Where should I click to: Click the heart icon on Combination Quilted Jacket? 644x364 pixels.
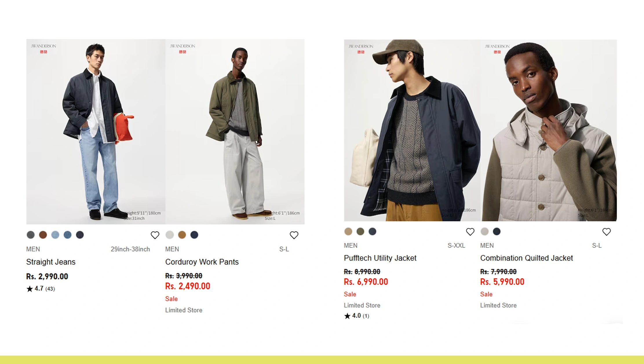pyautogui.click(x=606, y=232)
